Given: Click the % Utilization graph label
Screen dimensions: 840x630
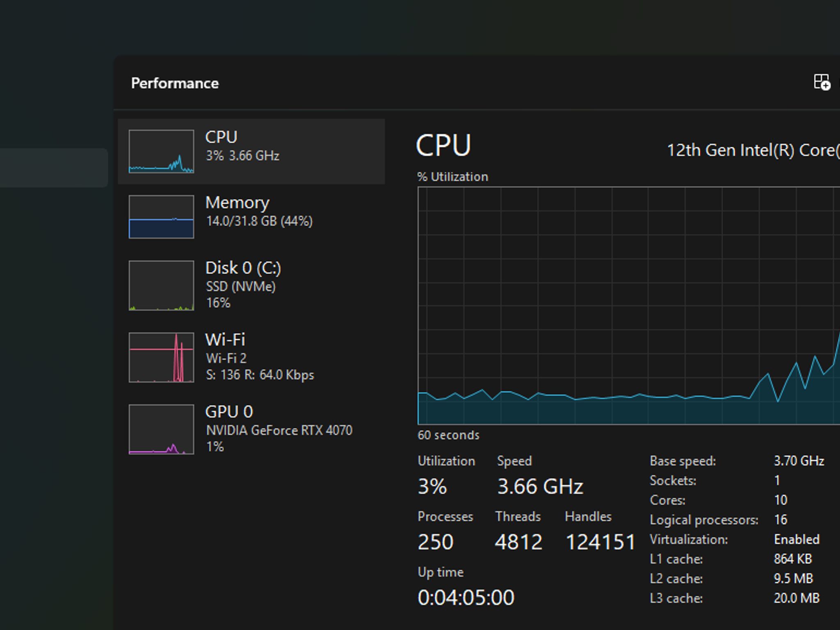Looking at the screenshot, I should (x=452, y=177).
